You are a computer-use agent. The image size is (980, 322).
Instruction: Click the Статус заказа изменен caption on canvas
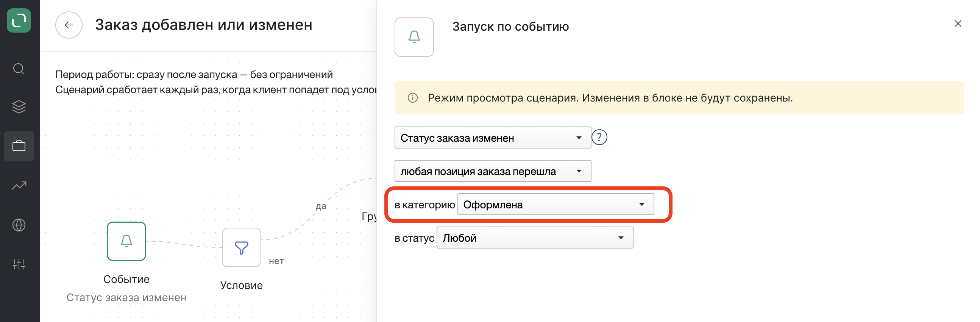click(126, 298)
